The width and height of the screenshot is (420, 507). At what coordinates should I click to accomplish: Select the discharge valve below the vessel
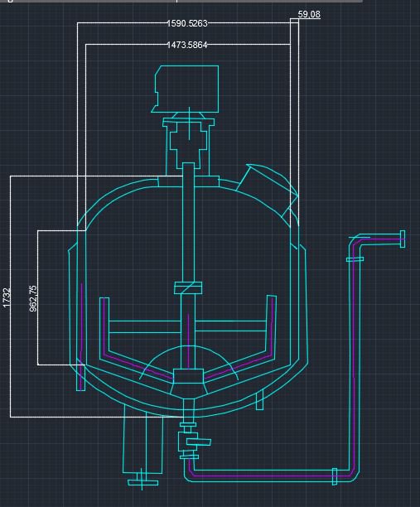[193, 442]
